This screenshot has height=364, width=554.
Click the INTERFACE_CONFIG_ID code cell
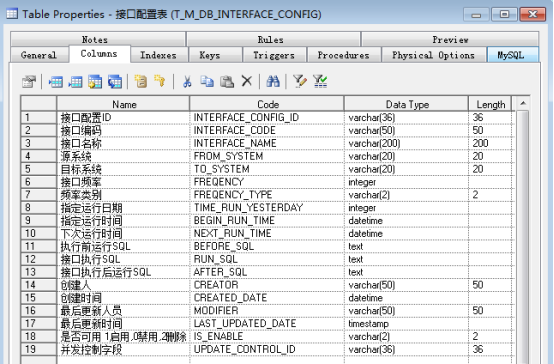(x=267, y=117)
